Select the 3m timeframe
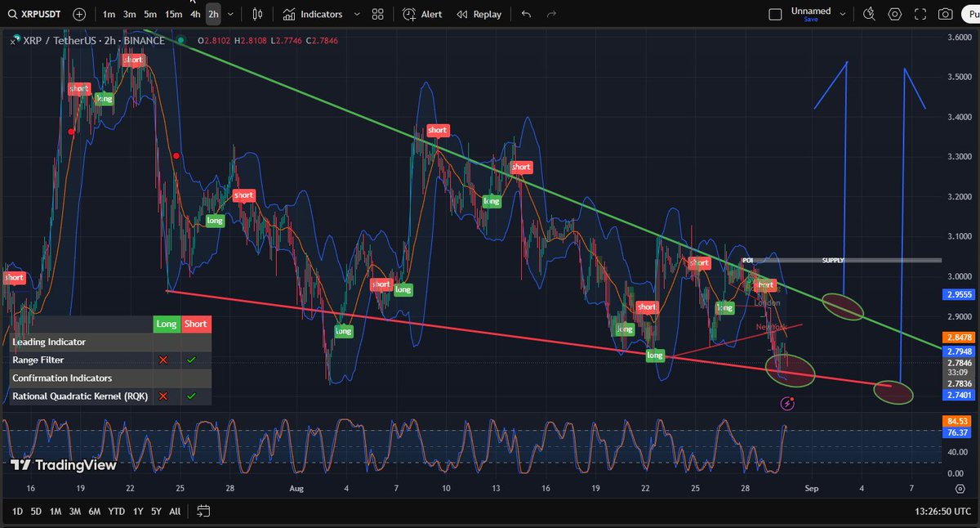 click(130, 14)
